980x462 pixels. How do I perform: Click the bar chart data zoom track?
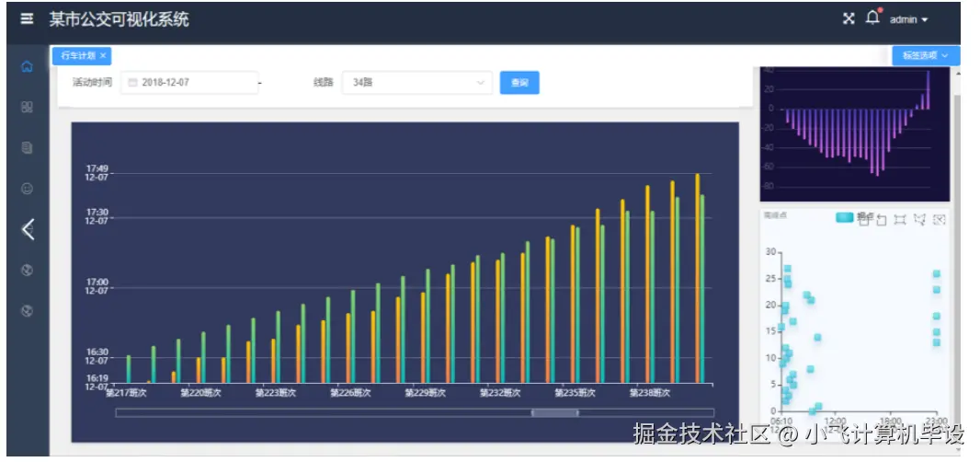(415, 412)
